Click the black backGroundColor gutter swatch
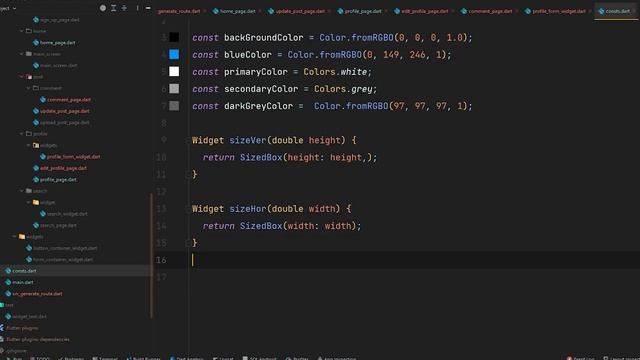The height and width of the screenshot is (360, 640). pos(174,37)
